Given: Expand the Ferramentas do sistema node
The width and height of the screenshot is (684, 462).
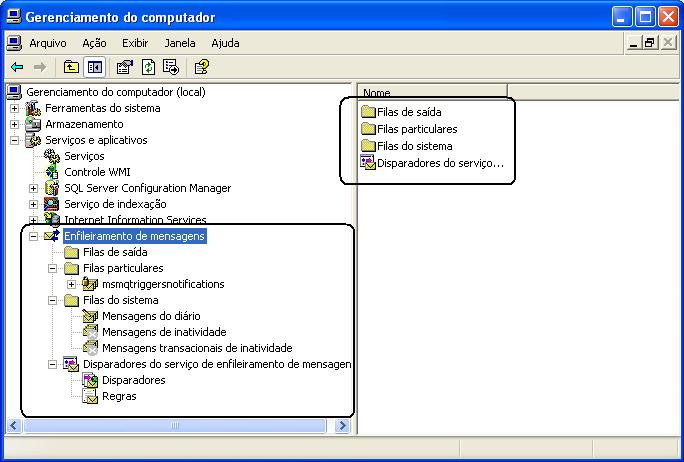Looking at the screenshot, I should [x=15, y=108].
